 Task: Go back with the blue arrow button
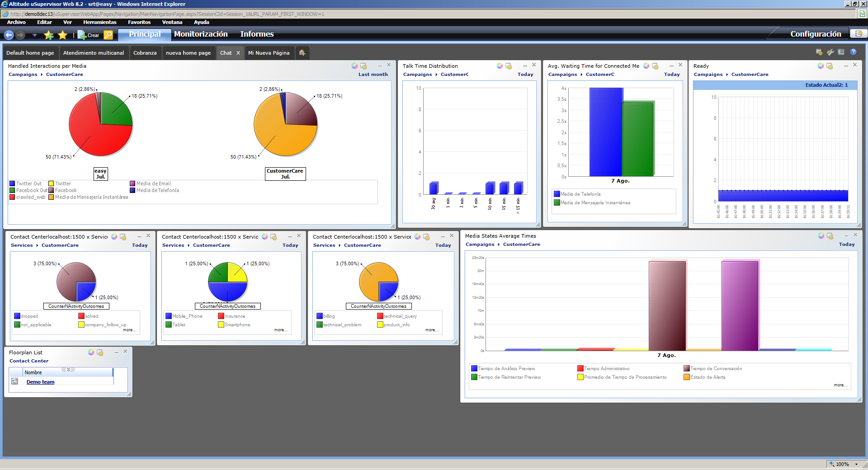point(9,35)
